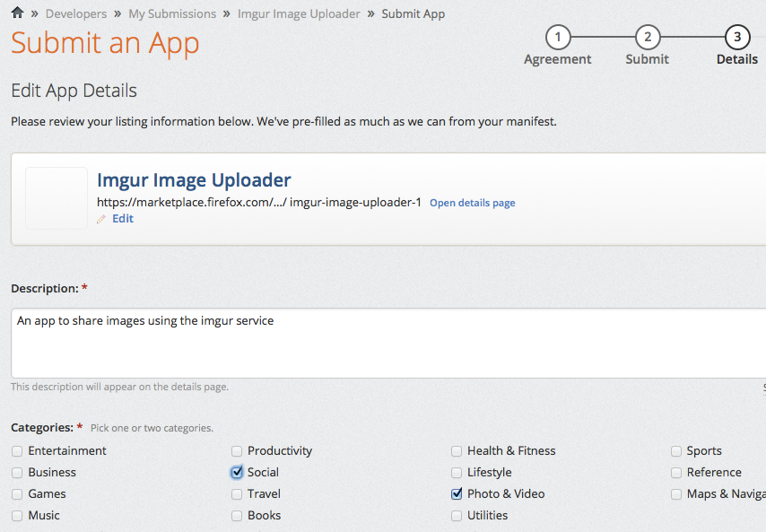
Task: Click the step 2 Submit circle
Action: 647,38
